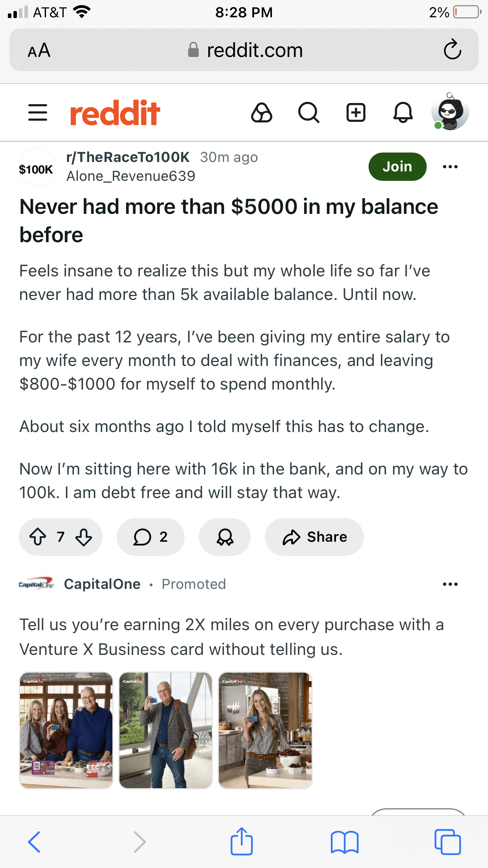The height and width of the screenshot is (868, 488).
Task: Open the user avatar profile menu
Action: [x=450, y=113]
